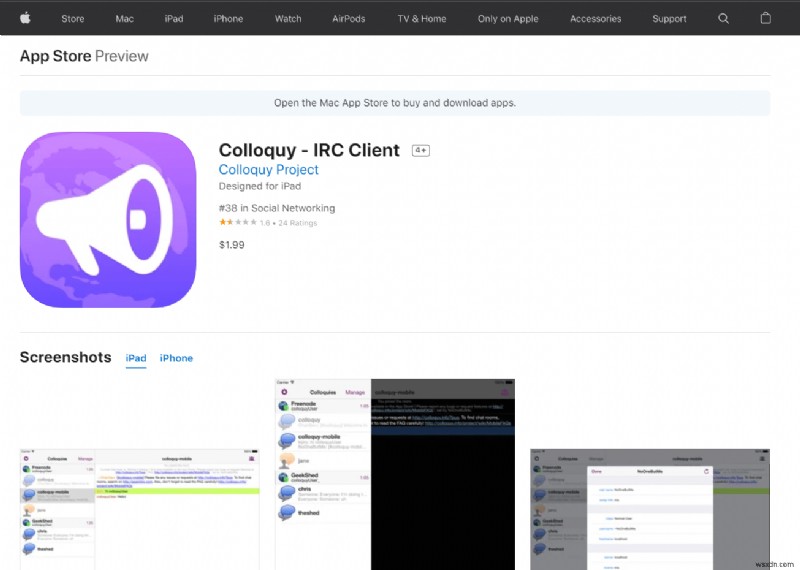Switch to the iPhone screenshots tab
This screenshot has height=570, width=800.
(x=176, y=358)
